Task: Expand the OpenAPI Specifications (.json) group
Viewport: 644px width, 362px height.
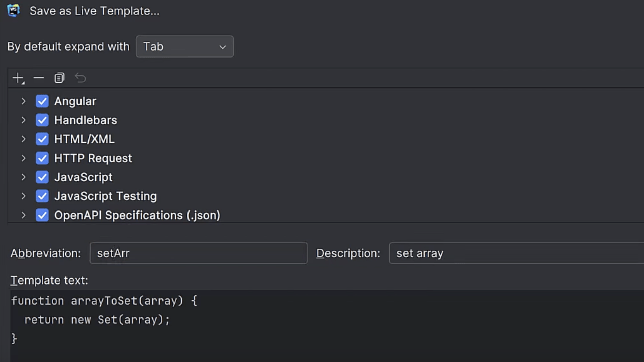Action: tap(23, 215)
